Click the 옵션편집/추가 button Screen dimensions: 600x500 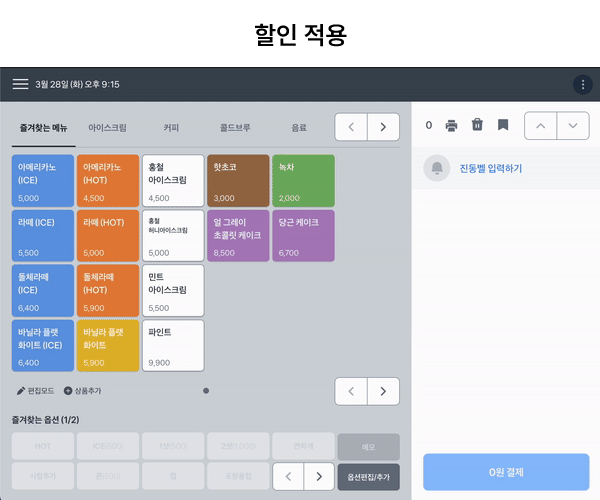pyautogui.click(x=368, y=476)
